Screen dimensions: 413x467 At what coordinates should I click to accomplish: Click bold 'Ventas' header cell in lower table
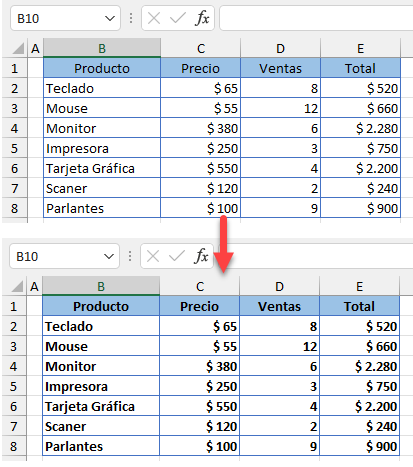280,306
